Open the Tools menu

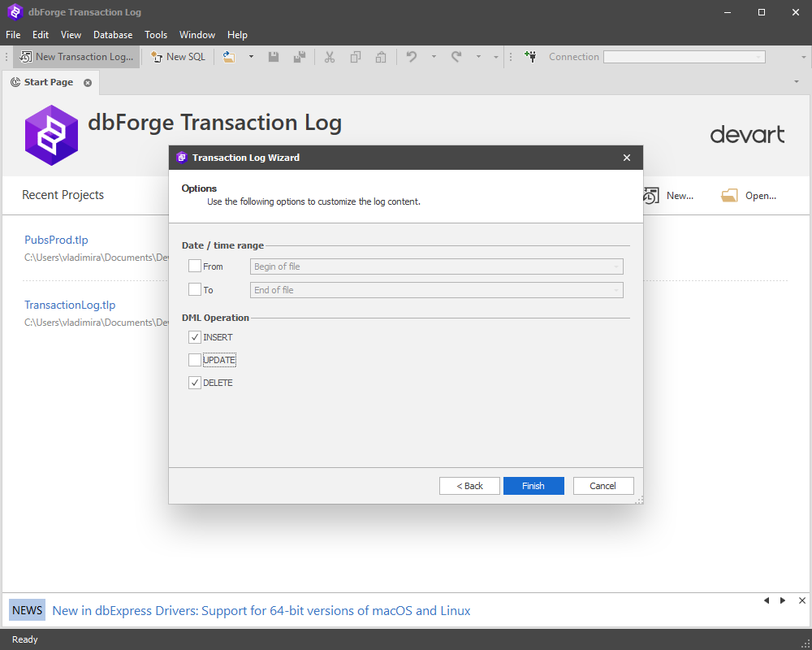pyautogui.click(x=156, y=35)
